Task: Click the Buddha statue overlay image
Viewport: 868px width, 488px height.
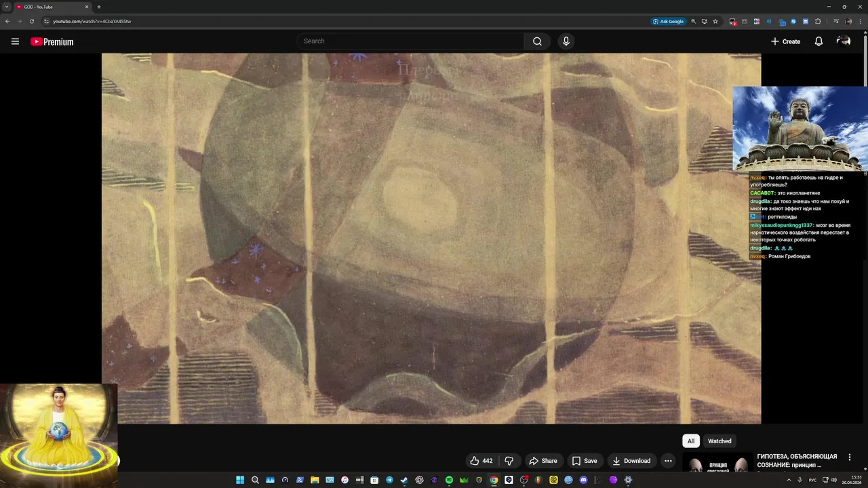Action: click(800, 129)
